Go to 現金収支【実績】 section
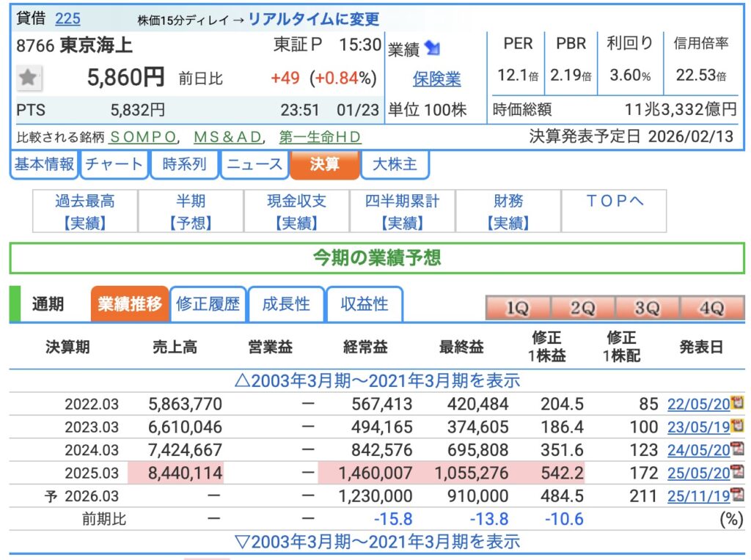 pos(297,211)
